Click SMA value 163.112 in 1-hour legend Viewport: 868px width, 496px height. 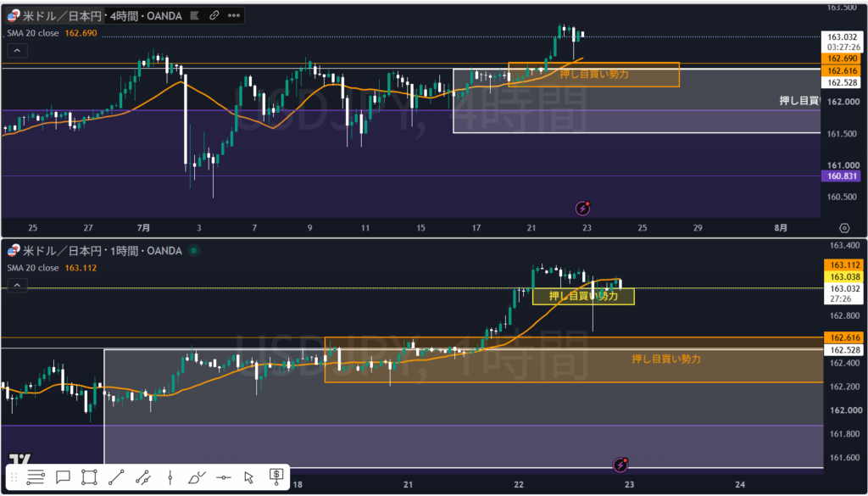pyautogui.click(x=81, y=268)
